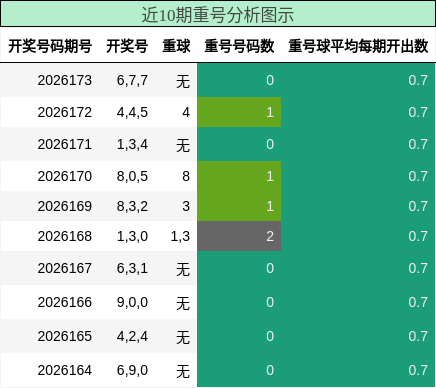436x388 pixels.
Task: Click period cell 2026170
Action: (x=65, y=176)
